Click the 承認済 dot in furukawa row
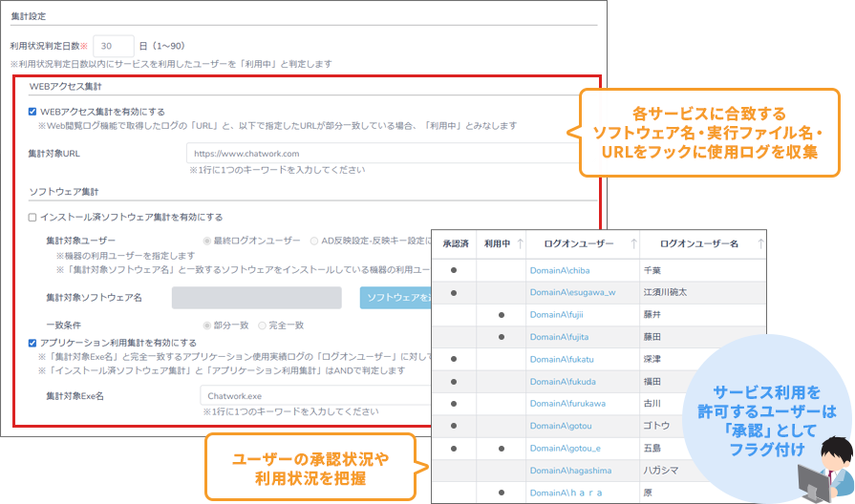The height and width of the screenshot is (504, 855). [454, 405]
